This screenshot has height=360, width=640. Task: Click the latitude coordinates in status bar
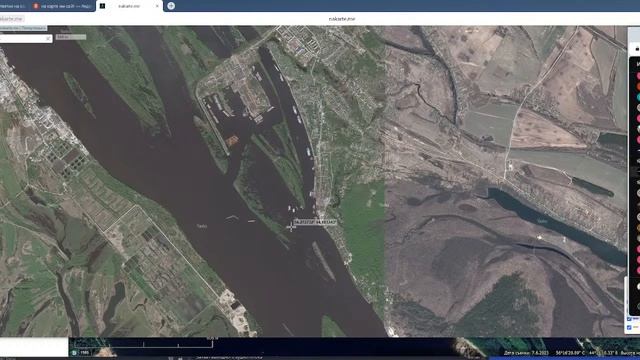[x=570, y=353]
